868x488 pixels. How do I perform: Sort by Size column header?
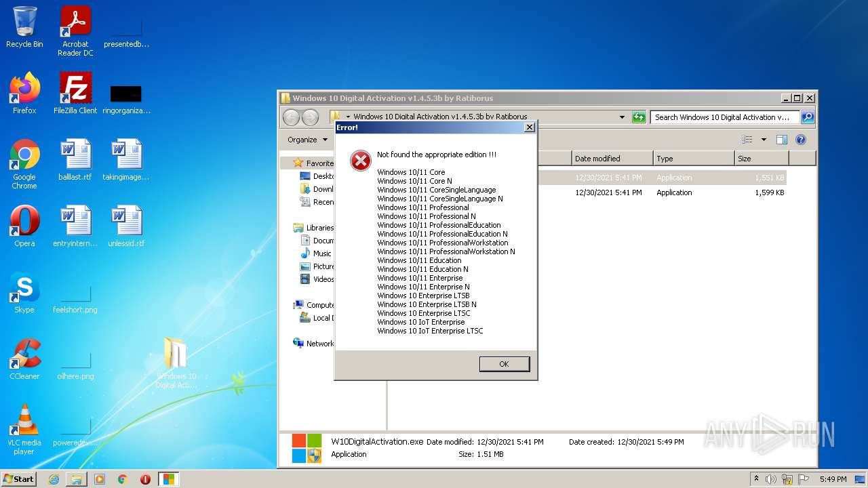click(x=762, y=159)
